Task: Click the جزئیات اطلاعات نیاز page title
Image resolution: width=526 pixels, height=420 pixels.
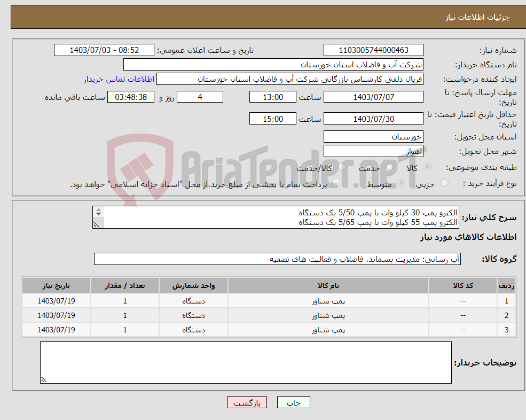Action: pos(477,17)
